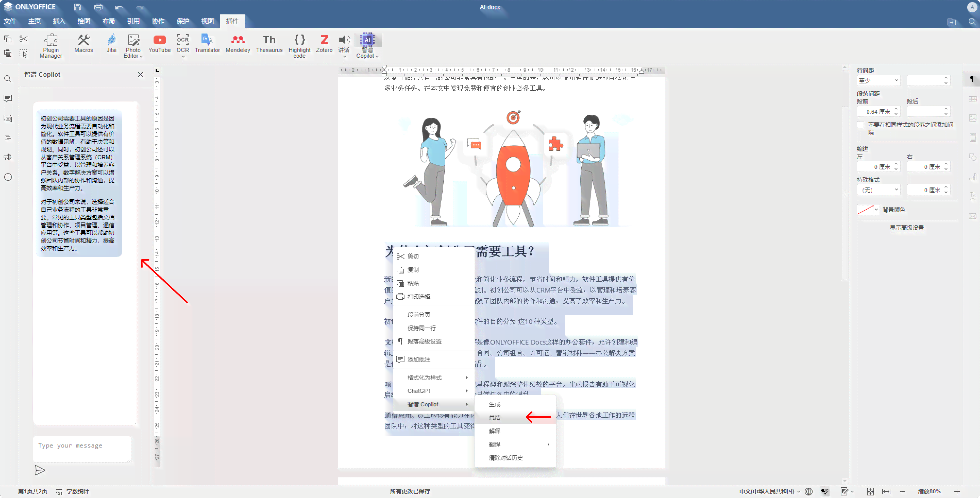Open the document language selector

tap(769, 492)
